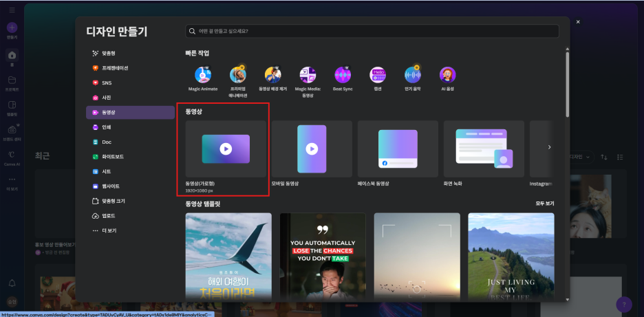Open the LOSE THE CHANCES quote template

click(x=323, y=256)
